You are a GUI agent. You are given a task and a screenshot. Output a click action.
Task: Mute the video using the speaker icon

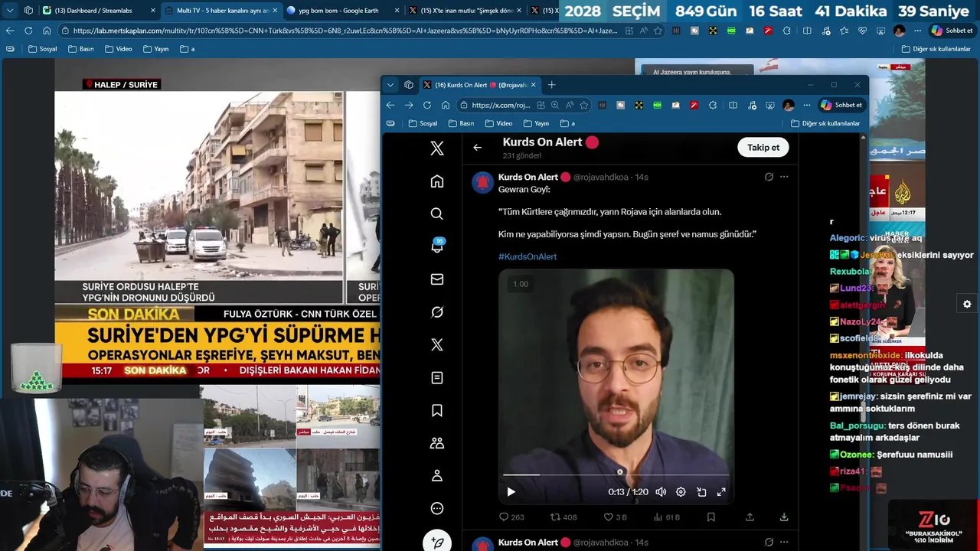pos(661,492)
